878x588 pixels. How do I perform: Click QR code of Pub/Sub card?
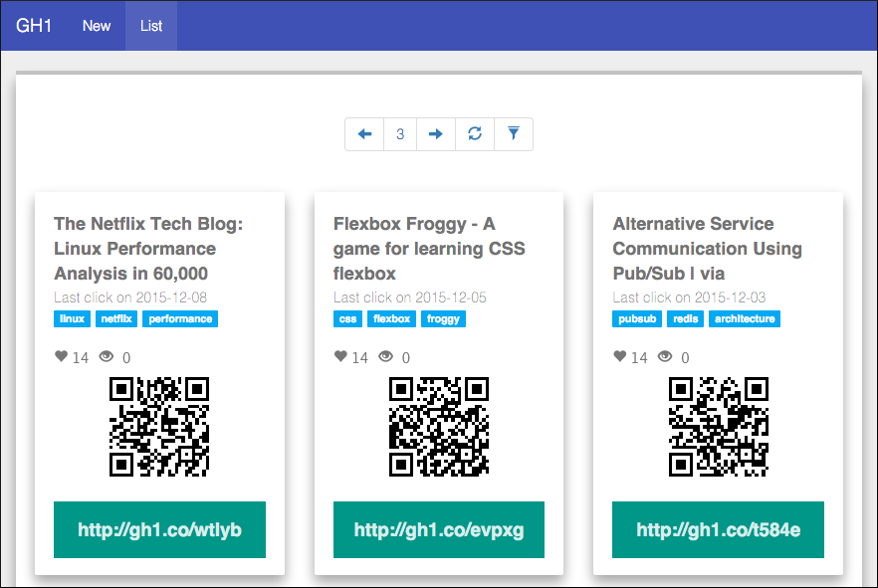tap(719, 427)
